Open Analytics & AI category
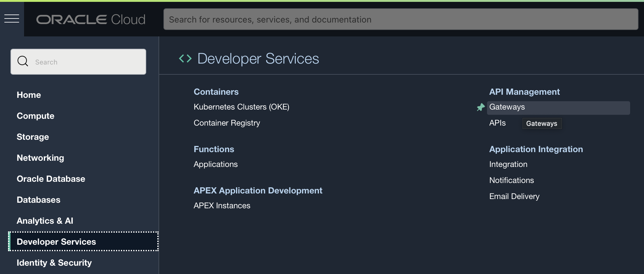The width and height of the screenshot is (644, 274). pos(45,221)
